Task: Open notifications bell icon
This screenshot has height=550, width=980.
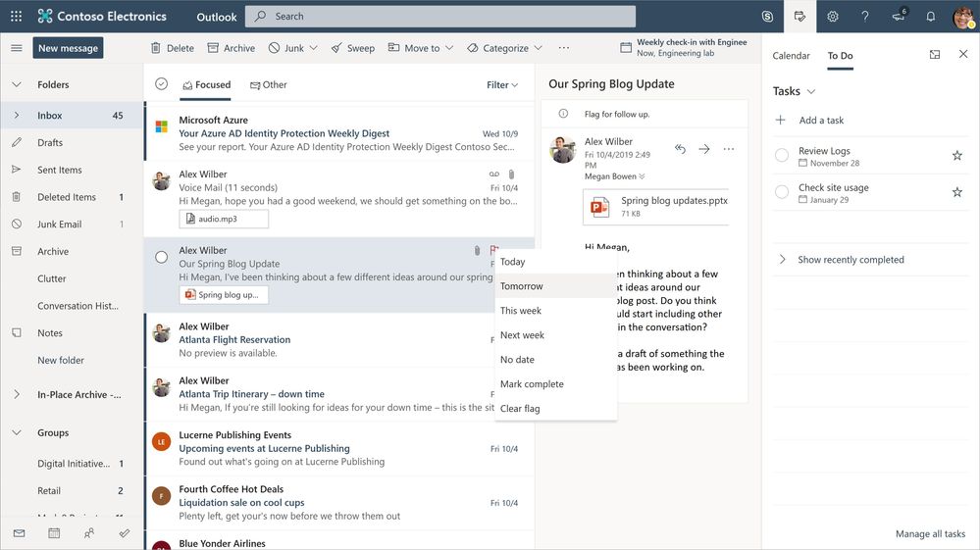Action: coord(931,17)
